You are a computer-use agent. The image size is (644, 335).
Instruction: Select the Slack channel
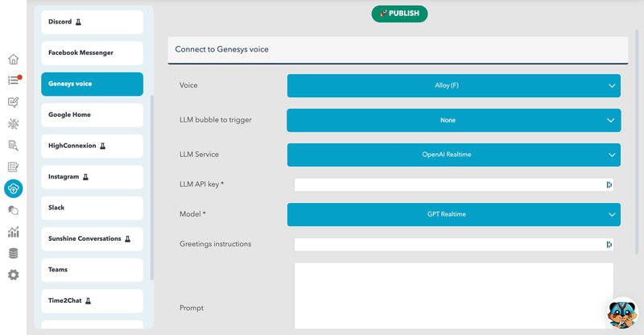pyautogui.click(x=92, y=208)
